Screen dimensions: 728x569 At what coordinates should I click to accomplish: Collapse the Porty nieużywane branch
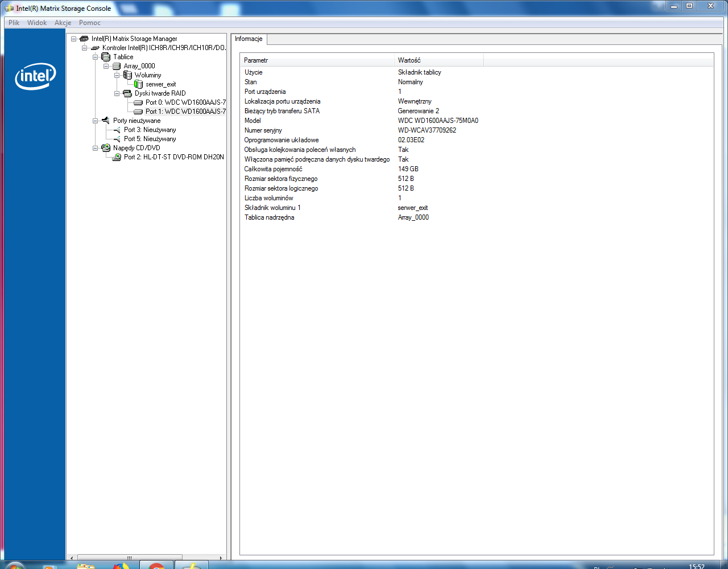click(x=95, y=121)
